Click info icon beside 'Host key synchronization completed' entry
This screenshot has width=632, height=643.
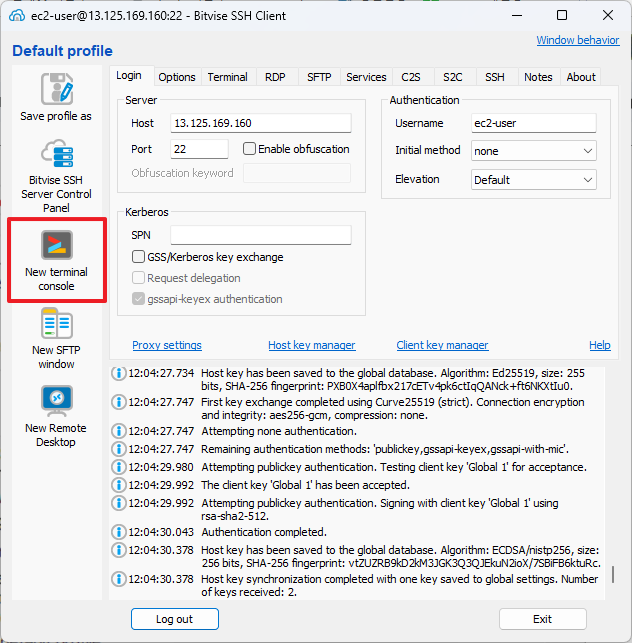pos(119,579)
